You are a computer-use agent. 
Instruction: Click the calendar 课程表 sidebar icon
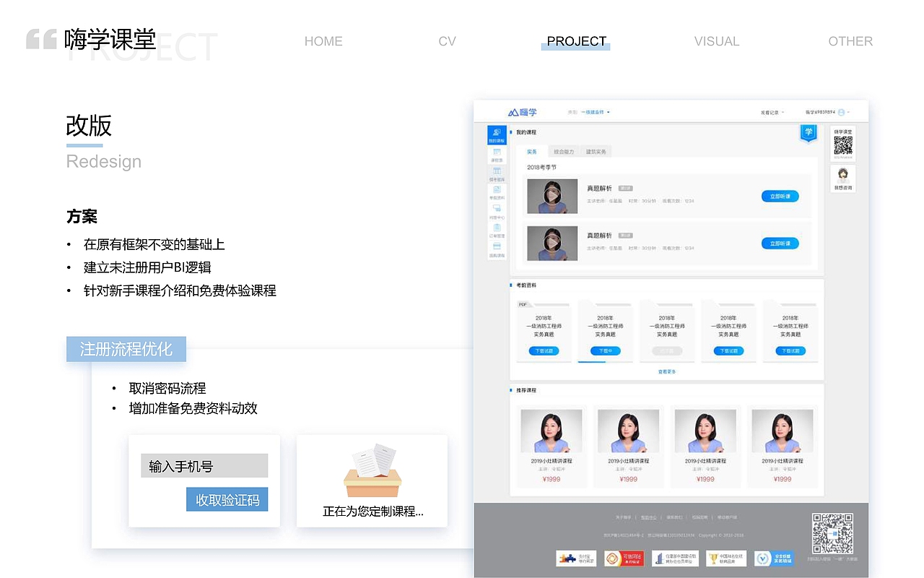pos(497,155)
